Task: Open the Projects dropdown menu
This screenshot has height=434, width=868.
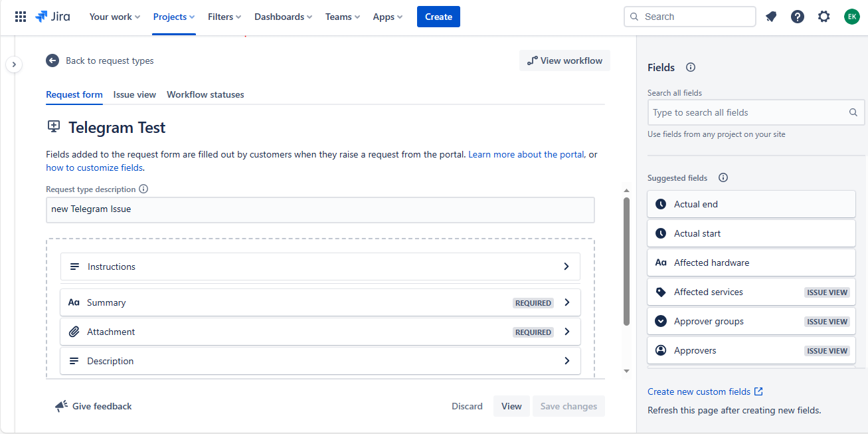Action: (173, 17)
